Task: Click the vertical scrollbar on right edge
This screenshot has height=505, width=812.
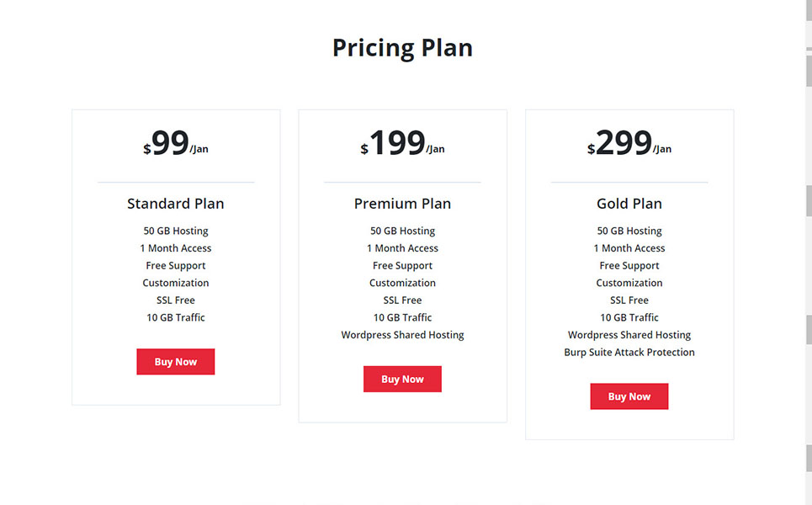Action: 809,252
